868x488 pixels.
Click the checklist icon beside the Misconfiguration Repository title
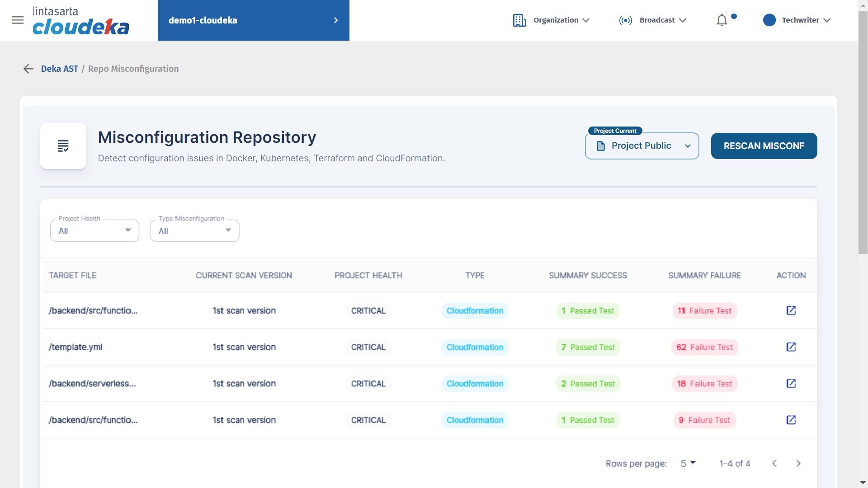pos(63,146)
